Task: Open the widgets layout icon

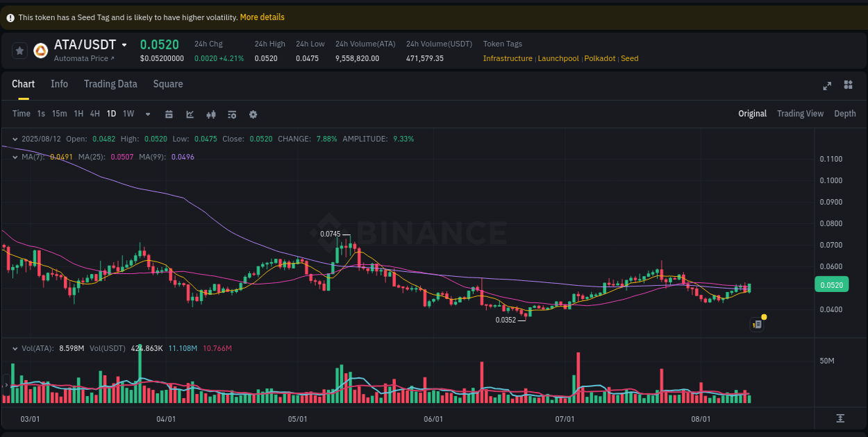Action: (848, 85)
